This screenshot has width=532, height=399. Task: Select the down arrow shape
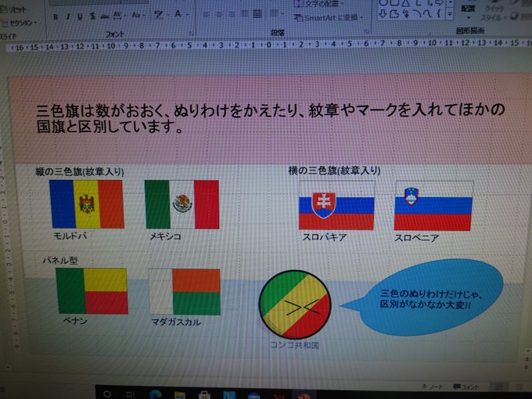tap(383, 14)
